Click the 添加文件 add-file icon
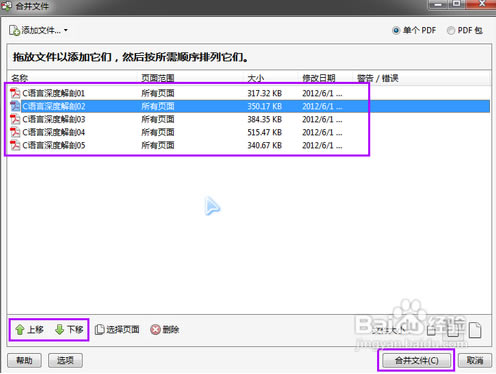The image size is (496, 374). (x=14, y=30)
